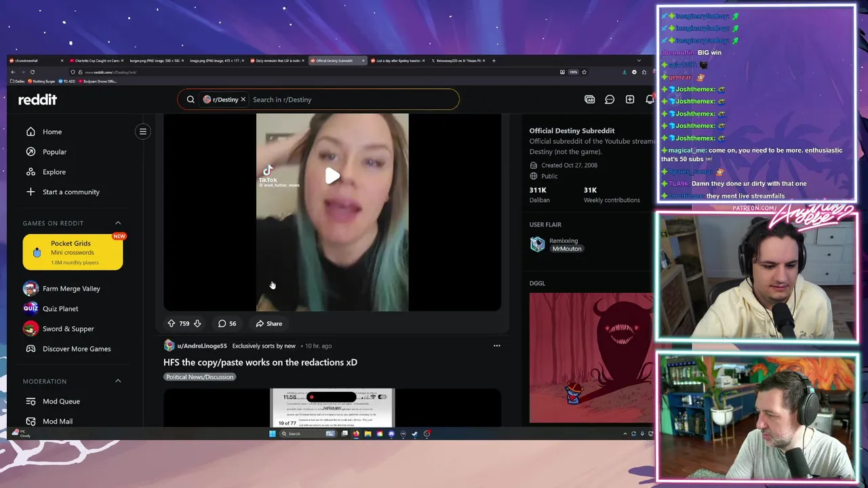Switch to the r/LivestreamFail browser tab
Viewport: 868px width, 488px height.
[x=36, y=60]
